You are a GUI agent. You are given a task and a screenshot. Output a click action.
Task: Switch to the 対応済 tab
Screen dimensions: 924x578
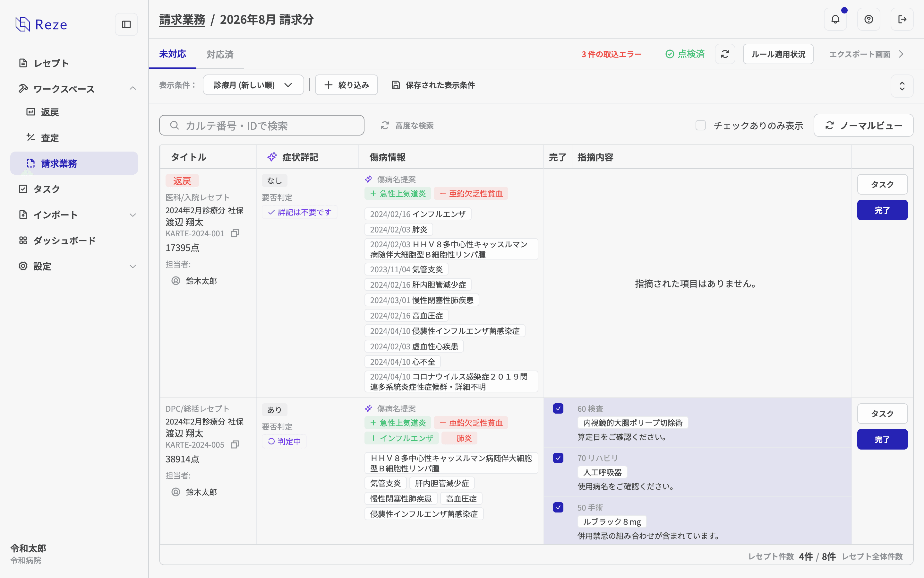[x=220, y=54]
